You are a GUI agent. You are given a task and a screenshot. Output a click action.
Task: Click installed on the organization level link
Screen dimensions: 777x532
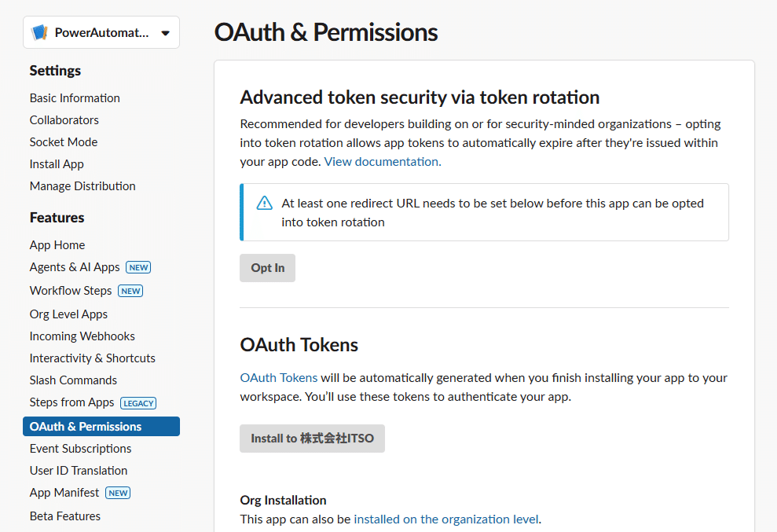(x=446, y=519)
